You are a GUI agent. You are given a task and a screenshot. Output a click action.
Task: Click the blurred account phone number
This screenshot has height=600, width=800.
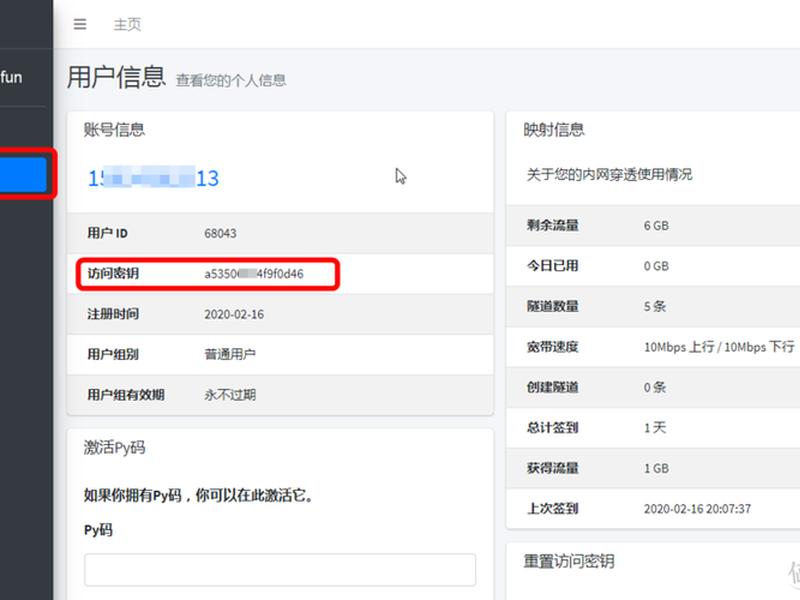tap(154, 178)
